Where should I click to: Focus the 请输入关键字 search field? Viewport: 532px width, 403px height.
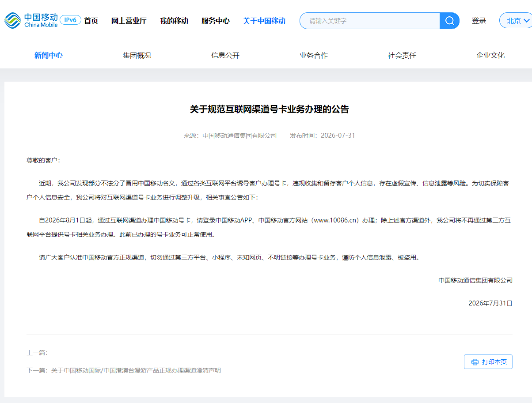pyautogui.click(x=370, y=21)
